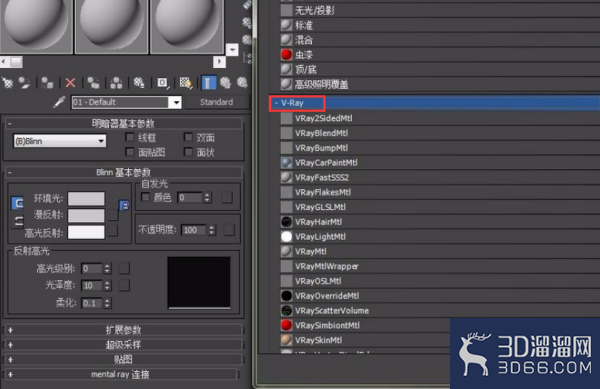Click the Get Material icon
The width and height of the screenshot is (600, 389).
click(8, 83)
